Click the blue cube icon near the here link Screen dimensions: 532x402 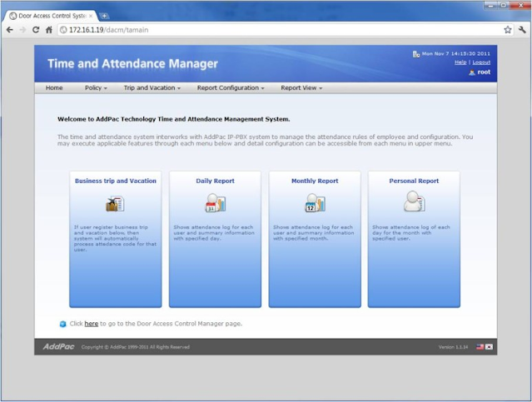62,324
